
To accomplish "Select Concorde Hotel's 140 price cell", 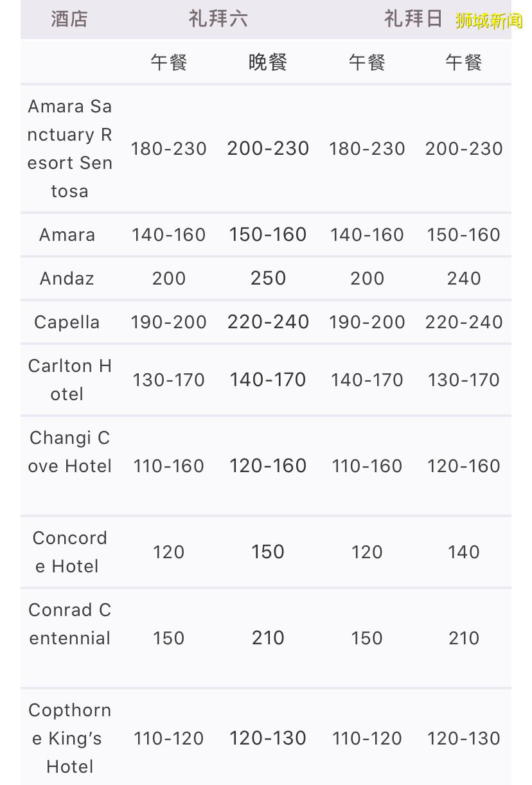I will (x=464, y=552).
